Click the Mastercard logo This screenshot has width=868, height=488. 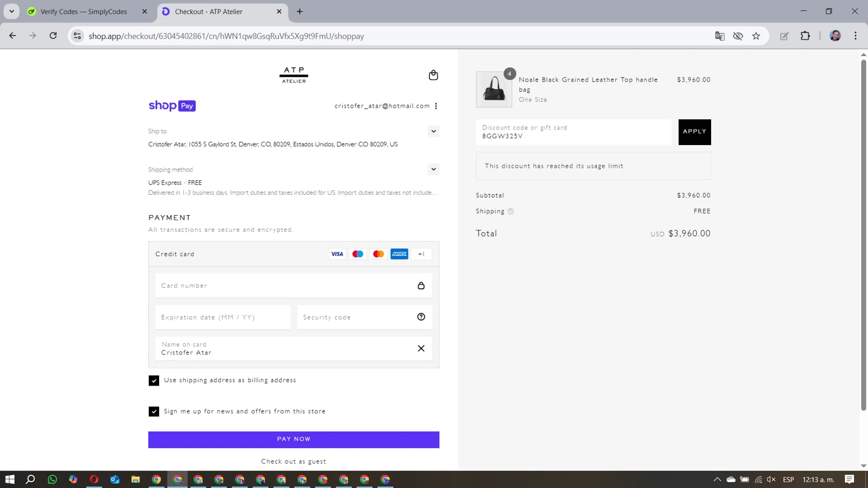click(x=378, y=254)
